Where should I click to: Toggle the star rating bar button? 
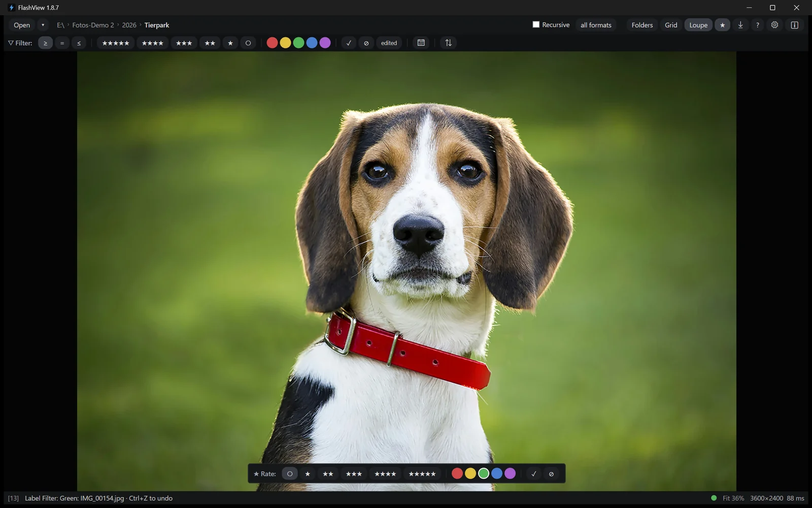[722, 25]
